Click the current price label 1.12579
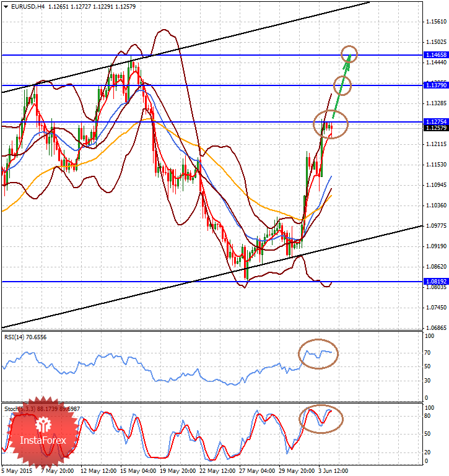This screenshot has height=476, width=449. pyautogui.click(x=436, y=128)
